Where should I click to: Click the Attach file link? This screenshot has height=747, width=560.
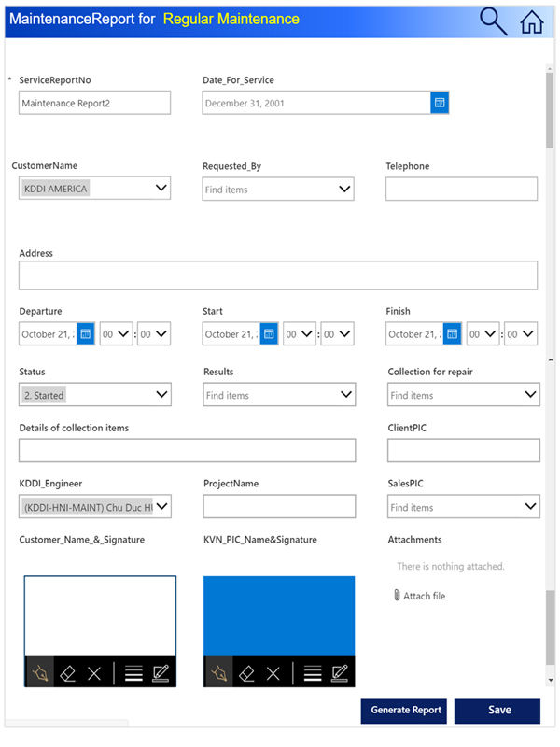click(425, 596)
